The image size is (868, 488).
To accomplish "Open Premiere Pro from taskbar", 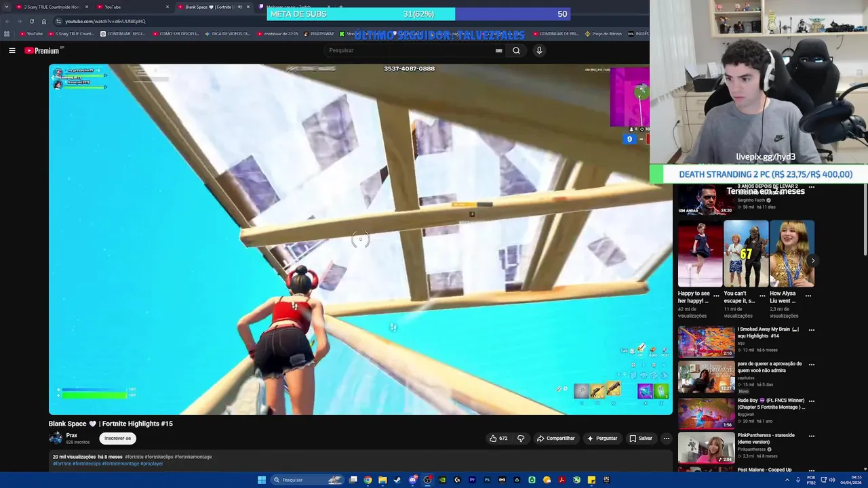I will point(472,480).
